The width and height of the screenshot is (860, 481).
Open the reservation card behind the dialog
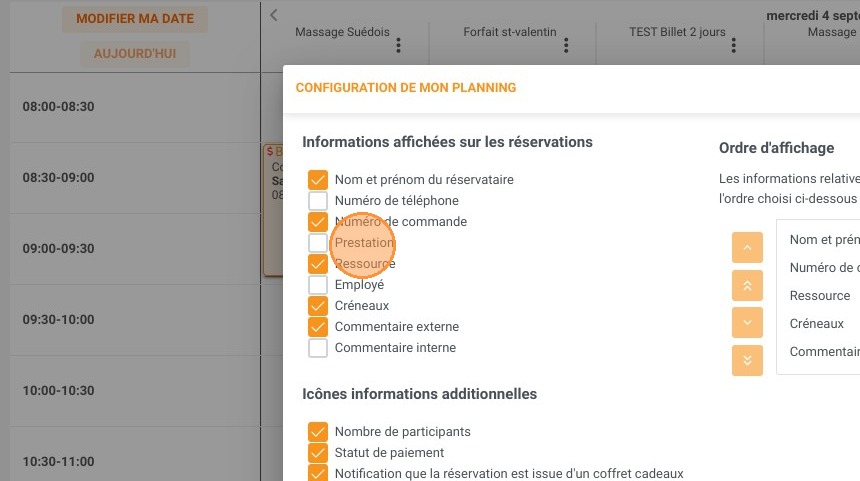(x=273, y=210)
